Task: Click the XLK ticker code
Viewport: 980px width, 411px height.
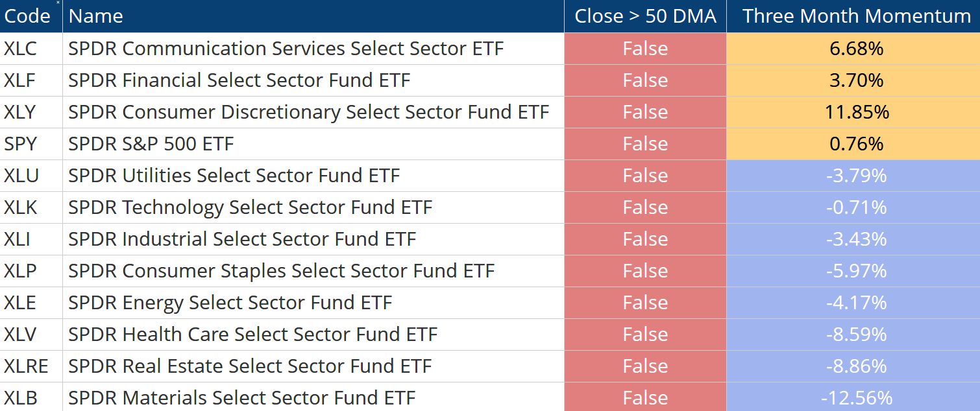Action: [x=20, y=207]
